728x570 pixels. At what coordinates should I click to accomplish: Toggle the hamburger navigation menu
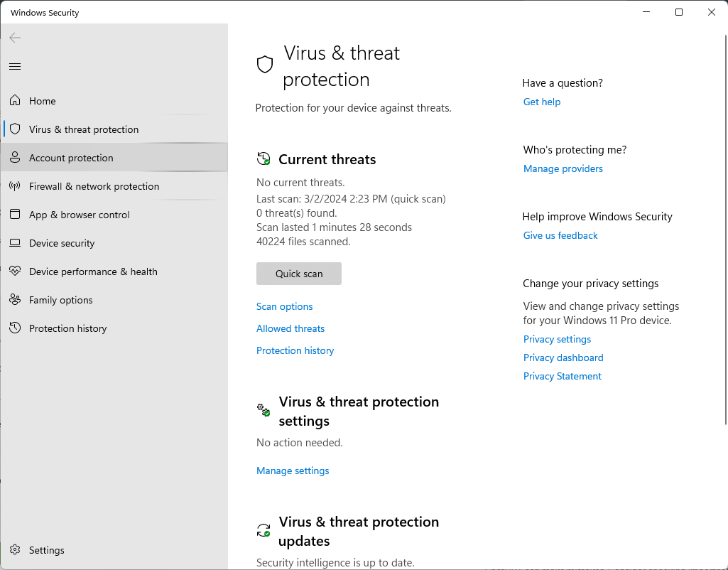tap(15, 66)
